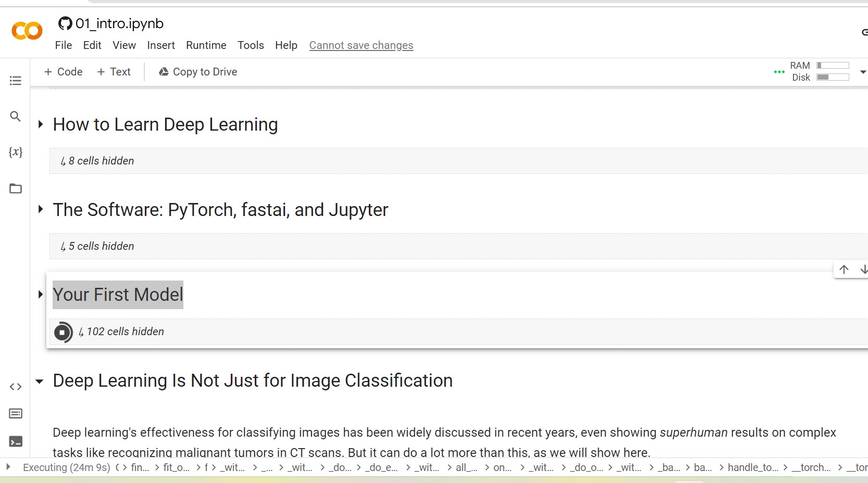Open the table of contents sidebar panel

[x=15, y=80]
